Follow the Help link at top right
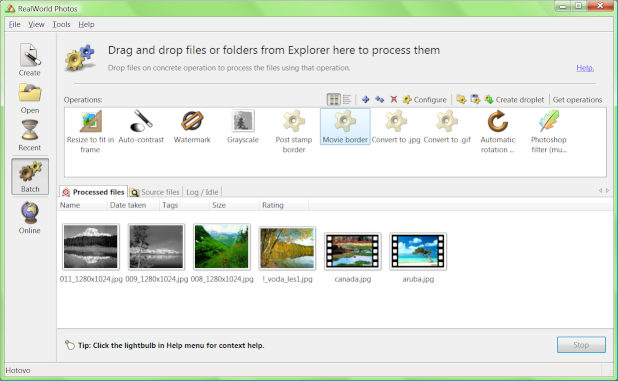Screen dimensions: 618x381 click(585, 68)
